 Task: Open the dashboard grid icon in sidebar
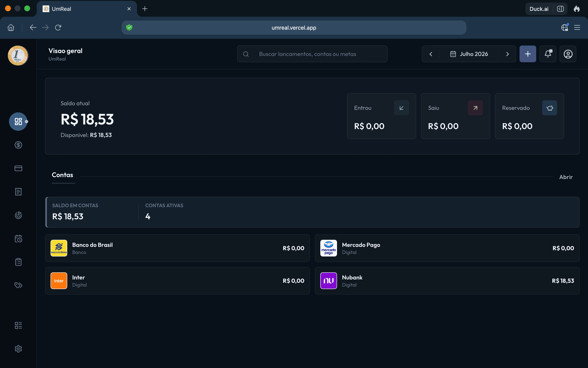pos(18,122)
